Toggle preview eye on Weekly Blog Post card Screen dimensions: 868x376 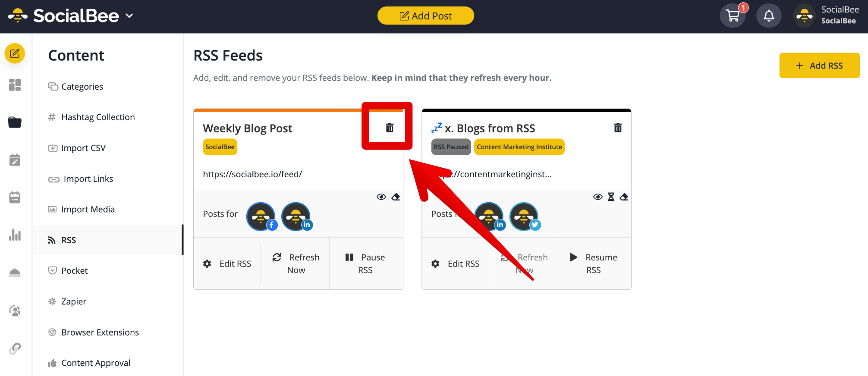(x=381, y=197)
